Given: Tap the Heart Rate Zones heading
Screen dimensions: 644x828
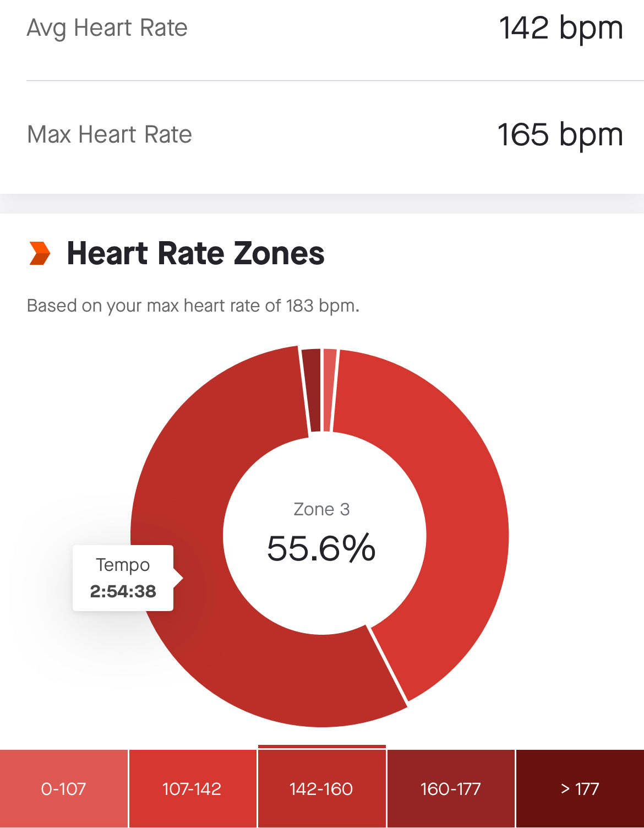Looking at the screenshot, I should coord(195,253).
